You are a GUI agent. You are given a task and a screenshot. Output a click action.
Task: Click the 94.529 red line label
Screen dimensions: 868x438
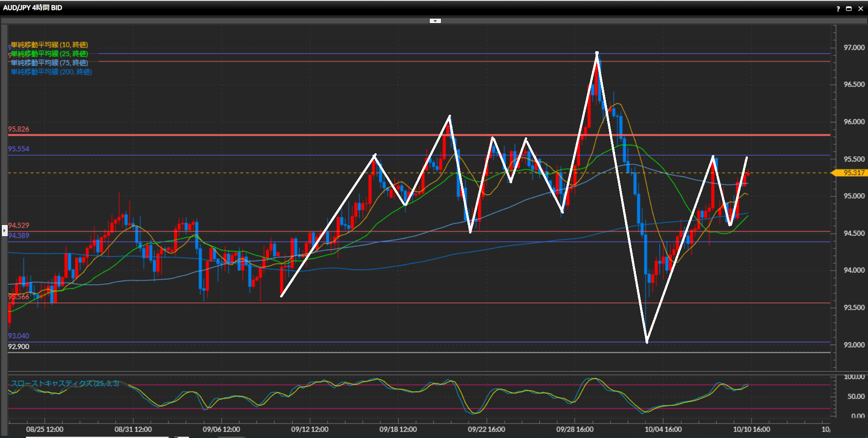(19, 225)
